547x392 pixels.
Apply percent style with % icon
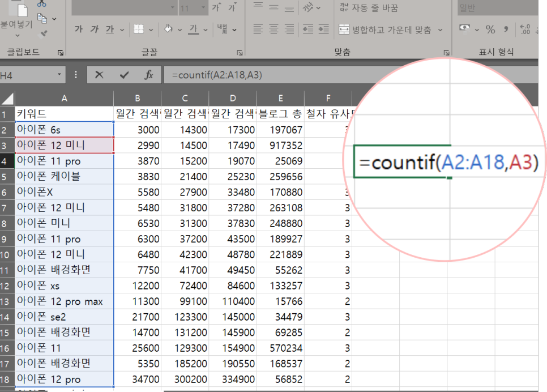click(490, 29)
